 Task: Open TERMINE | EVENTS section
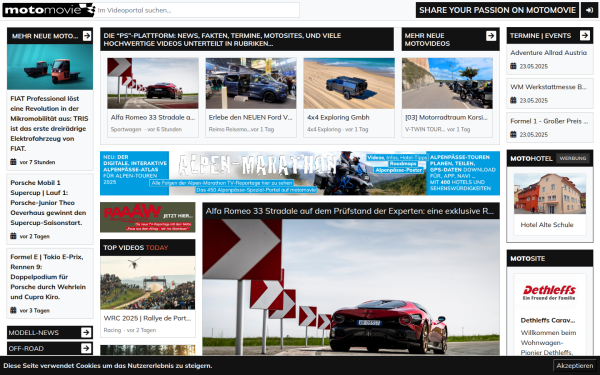tap(549, 36)
